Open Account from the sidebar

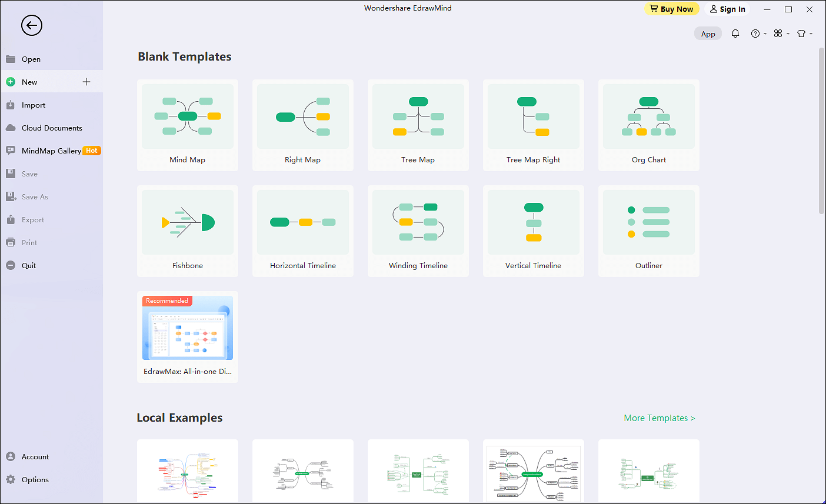pos(52,456)
